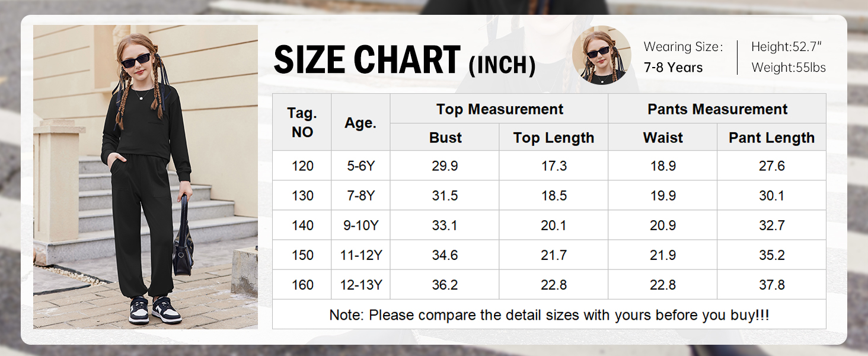Click the Weight:55lbs text

(789, 68)
